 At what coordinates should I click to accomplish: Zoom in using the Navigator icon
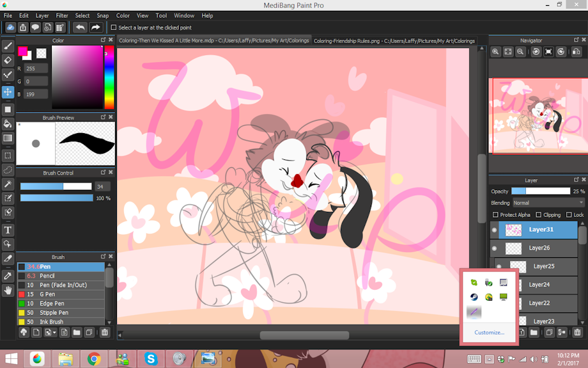[496, 52]
